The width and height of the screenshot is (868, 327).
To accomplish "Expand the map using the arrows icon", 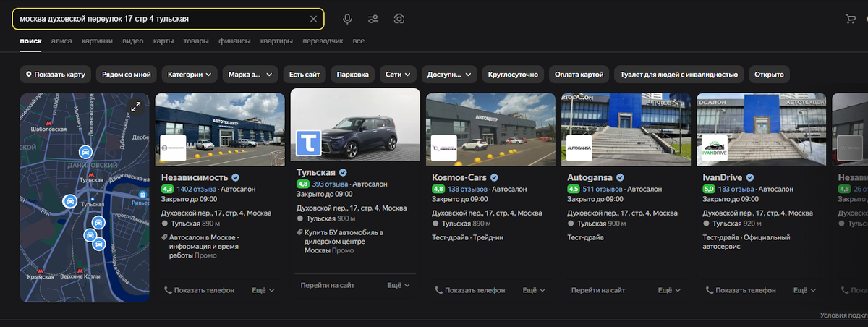I will tap(136, 107).
